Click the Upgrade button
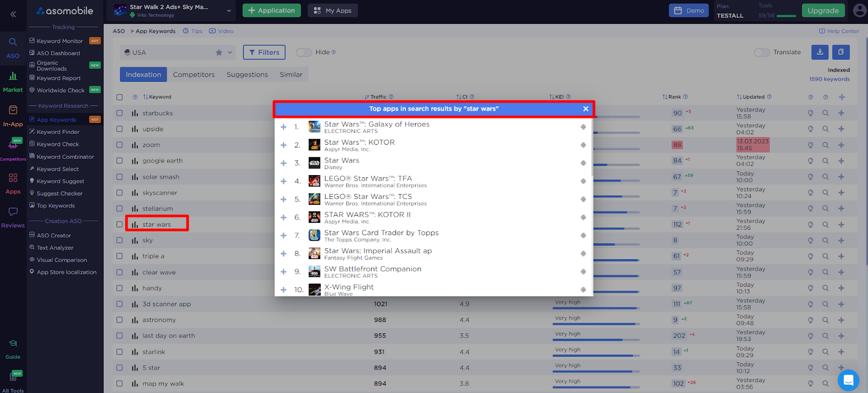868x393 pixels. click(823, 10)
